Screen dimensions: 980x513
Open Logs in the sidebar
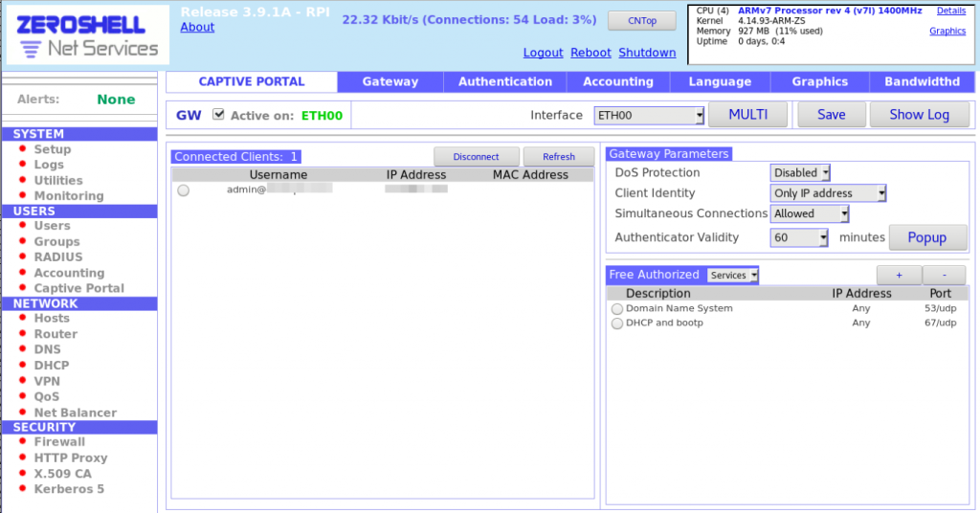point(49,165)
